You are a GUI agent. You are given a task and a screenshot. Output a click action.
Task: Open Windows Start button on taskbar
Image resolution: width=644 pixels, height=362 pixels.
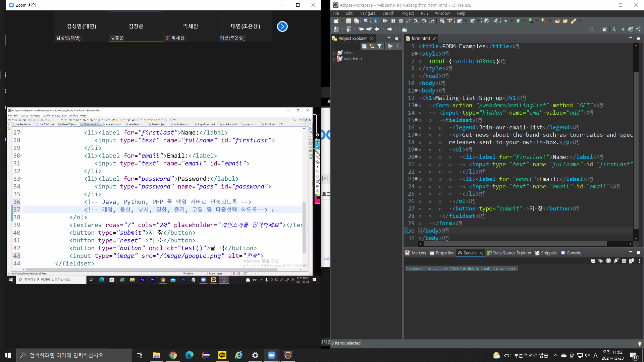tap(8, 355)
